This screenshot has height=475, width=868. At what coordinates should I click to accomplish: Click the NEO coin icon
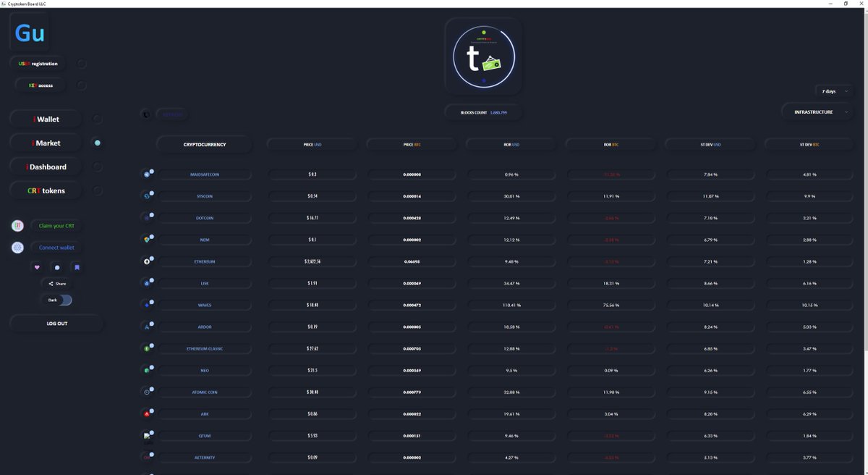coord(148,370)
